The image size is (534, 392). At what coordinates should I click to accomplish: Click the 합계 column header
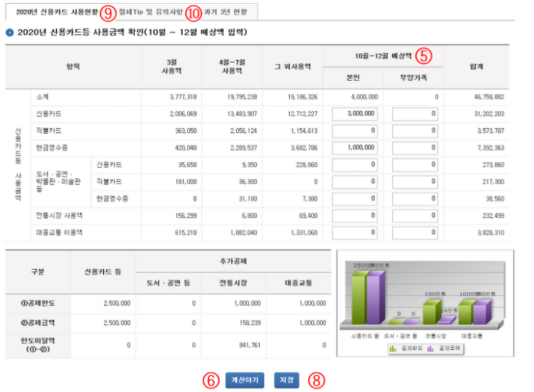point(476,67)
